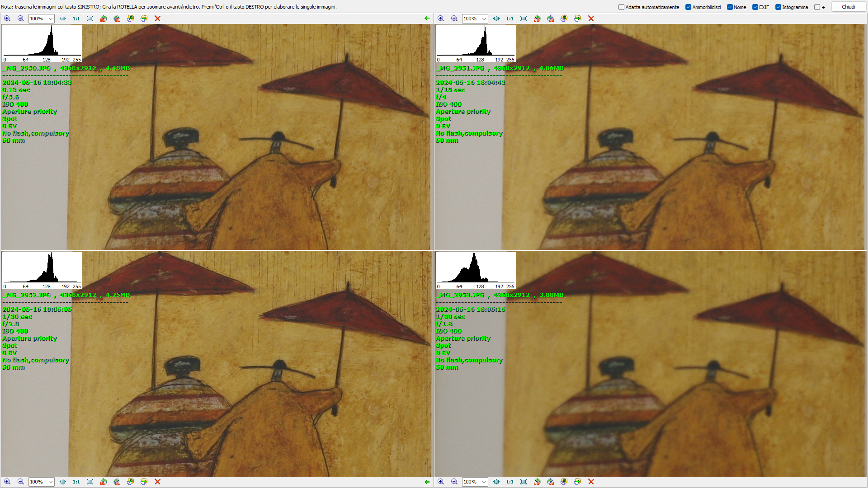Click the 'f/1.8' aperture value

pyautogui.click(x=444, y=324)
